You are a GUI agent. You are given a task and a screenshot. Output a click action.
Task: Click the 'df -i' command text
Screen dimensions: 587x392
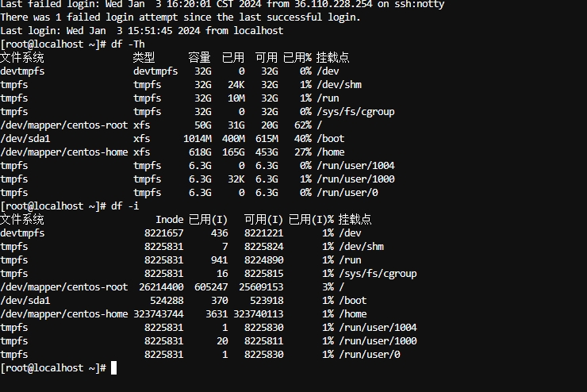(x=125, y=206)
